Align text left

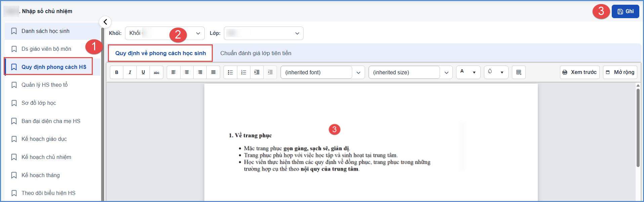tap(173, 72)
